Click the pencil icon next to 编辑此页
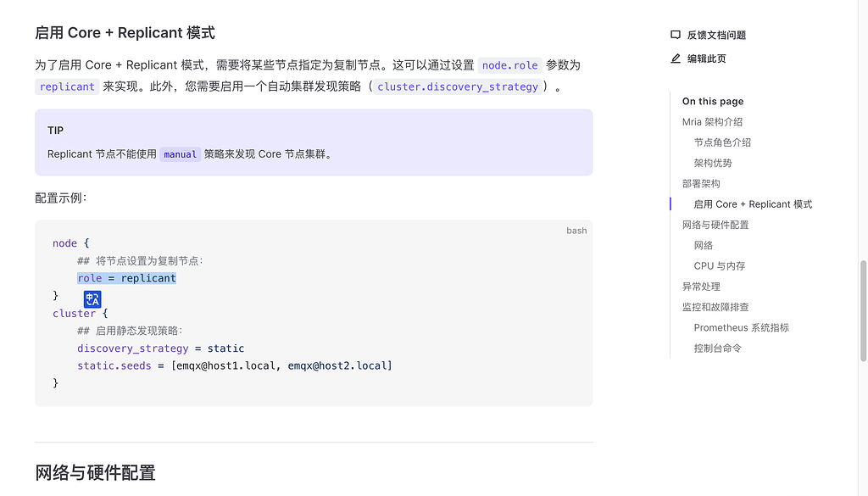This screenshot has height=496, width=868. 674,59
